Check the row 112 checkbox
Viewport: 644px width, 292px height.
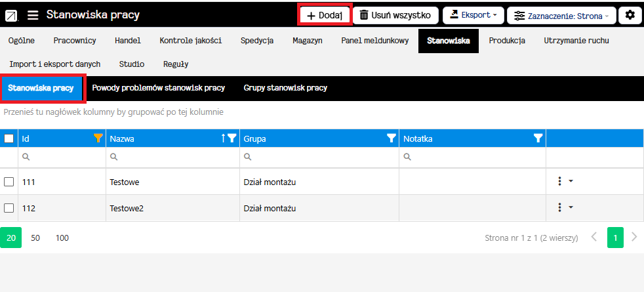click(x=9, y=208)
